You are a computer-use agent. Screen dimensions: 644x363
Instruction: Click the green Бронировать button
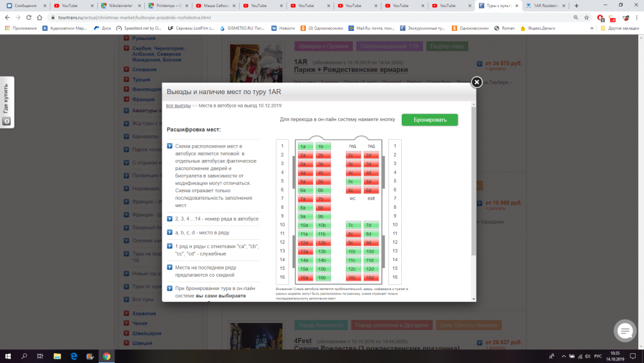pyautogui.click(x=430, y=120)
